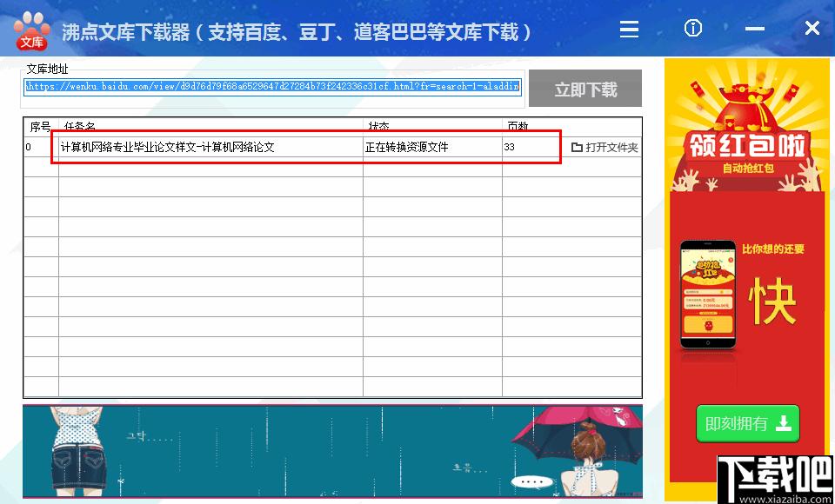Click the 领红包啦 ad banner heading

tap(748, 145)
